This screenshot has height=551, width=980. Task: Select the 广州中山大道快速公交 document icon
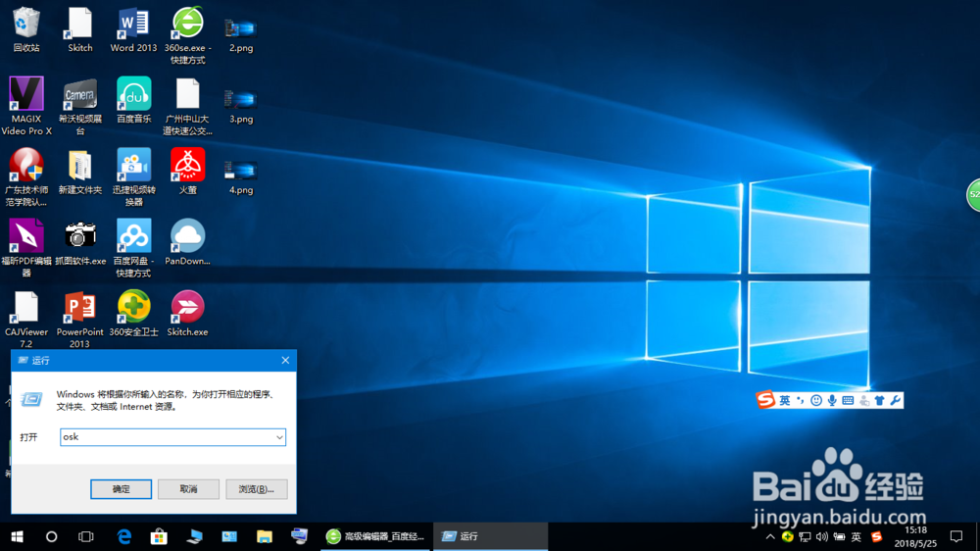[x=187, y=94]
